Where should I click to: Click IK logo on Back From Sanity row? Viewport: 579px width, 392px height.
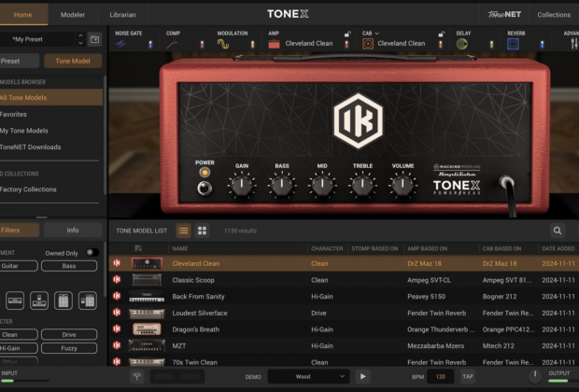(117, 296)
